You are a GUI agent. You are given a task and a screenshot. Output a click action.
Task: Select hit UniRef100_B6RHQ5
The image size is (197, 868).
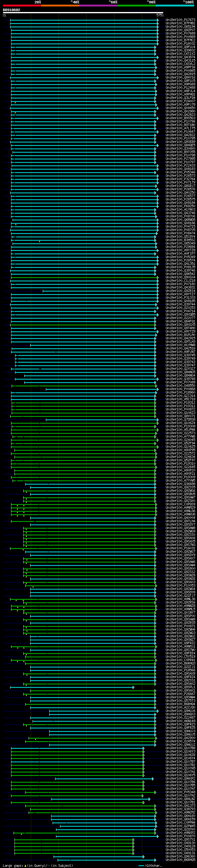click(x=180, y=860)
